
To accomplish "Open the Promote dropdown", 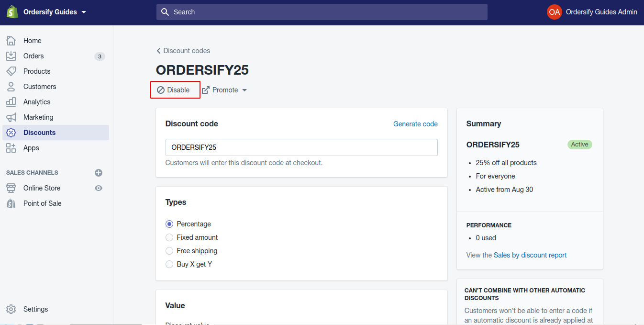I will 224,90.
